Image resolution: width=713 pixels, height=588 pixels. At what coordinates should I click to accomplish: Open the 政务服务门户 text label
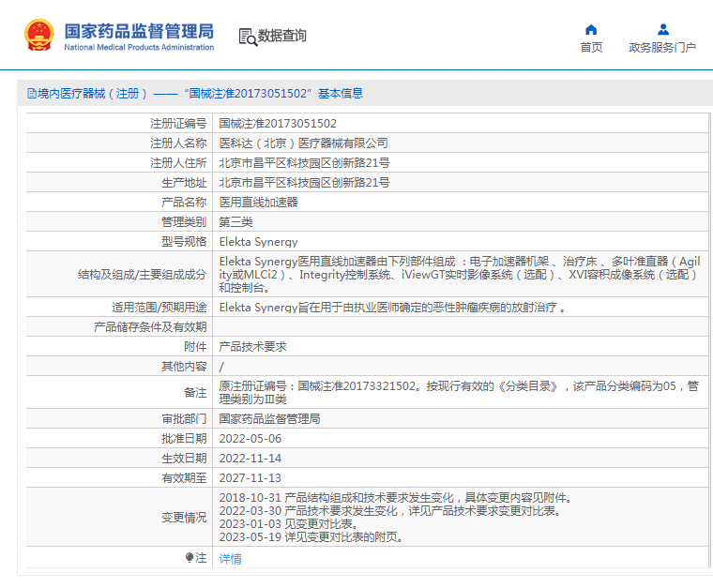662,48
